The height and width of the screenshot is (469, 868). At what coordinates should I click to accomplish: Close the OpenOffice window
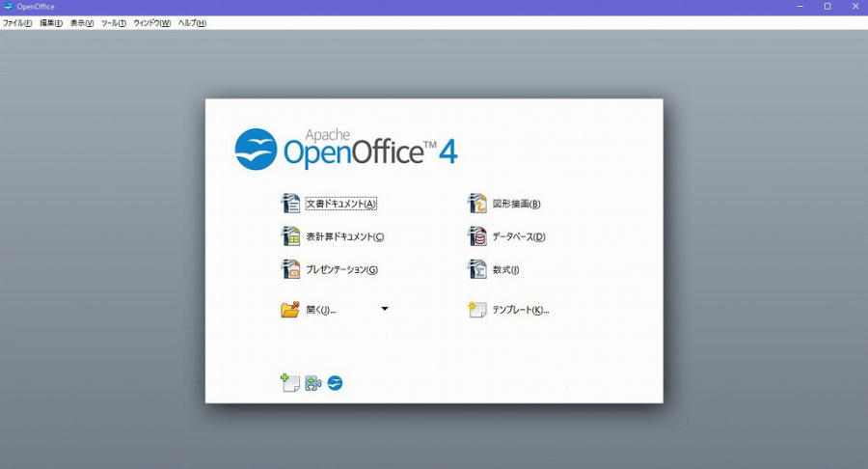click(x=855, y=7)
